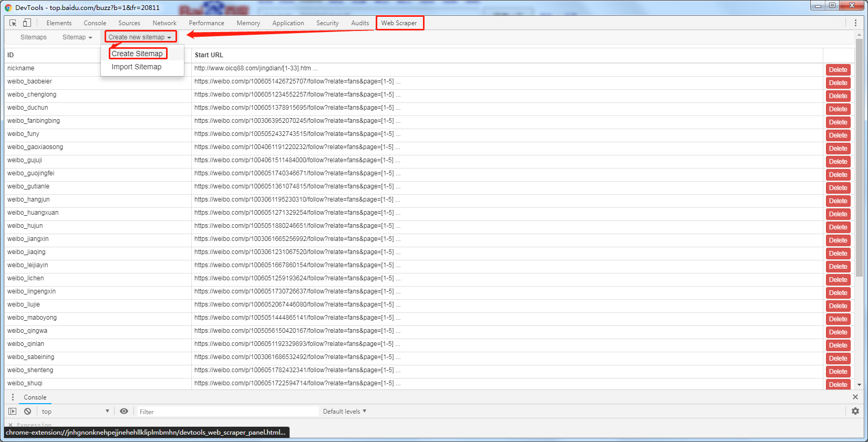Switch to Performance tab
Image resolution: width=868 pixels, height=442 pixels.
point(206,23)
